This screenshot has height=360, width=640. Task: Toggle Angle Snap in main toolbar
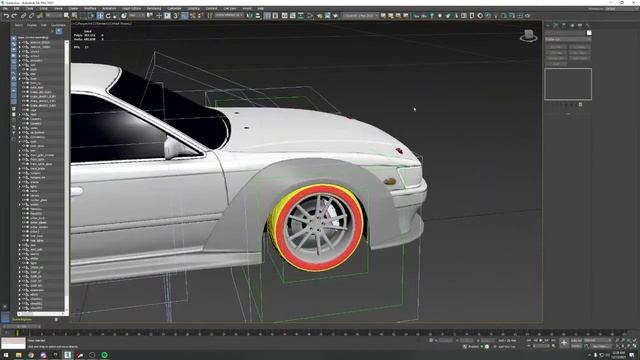coord(184,16)
